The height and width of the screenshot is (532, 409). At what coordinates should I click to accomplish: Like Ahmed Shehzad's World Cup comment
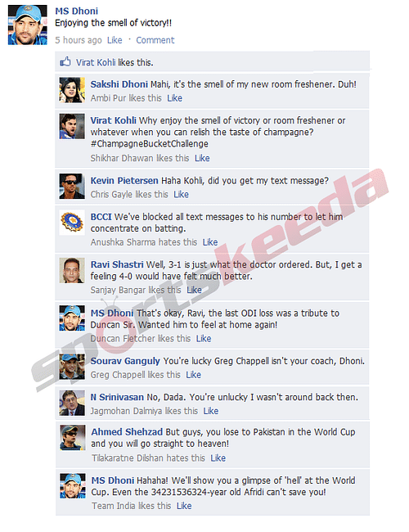tap(218, 458)
